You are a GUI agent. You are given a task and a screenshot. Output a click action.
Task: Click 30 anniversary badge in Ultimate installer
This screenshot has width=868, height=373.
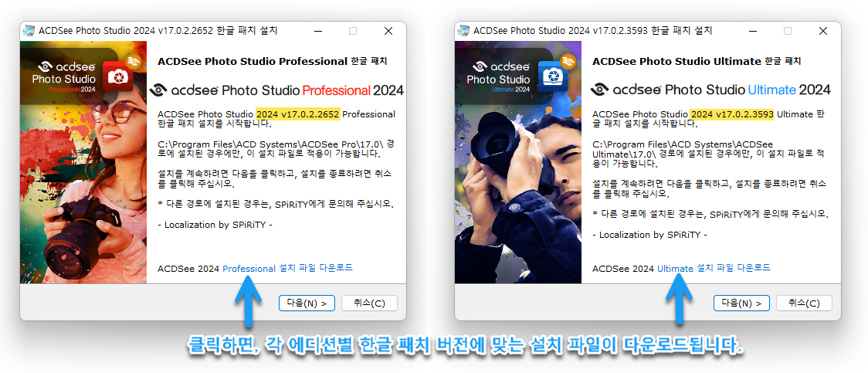point(568,60)
